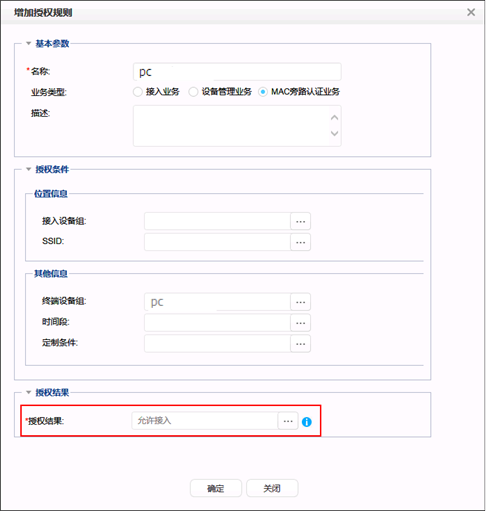Image resolution: width=486 pixels, height=512 pixels.
Task: Click the 定制条件 input field
Action: point(217,343)
